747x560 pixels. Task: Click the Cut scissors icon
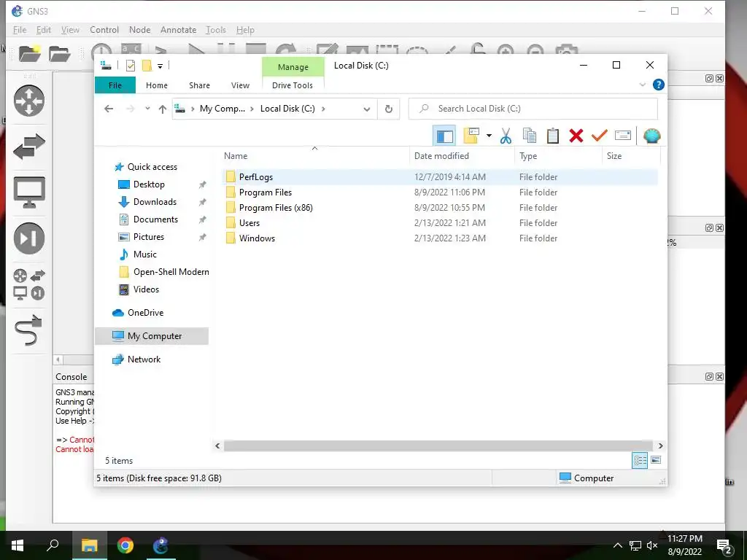click(506, 136)
